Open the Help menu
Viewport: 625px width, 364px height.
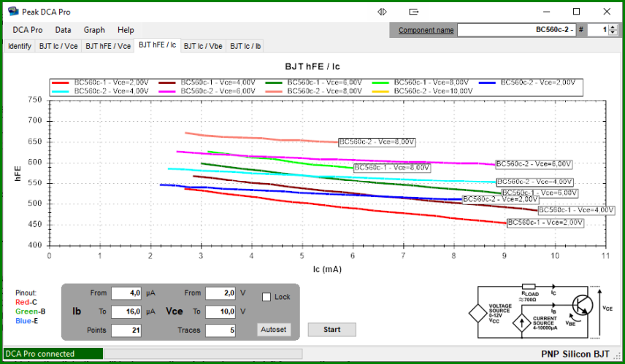126,30
